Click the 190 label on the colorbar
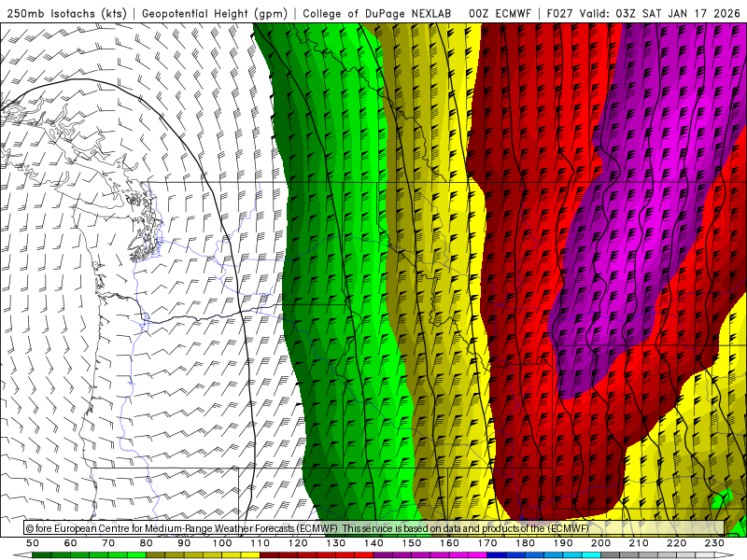The height and width of the screenshot is (560, 747). pos(563,543)
